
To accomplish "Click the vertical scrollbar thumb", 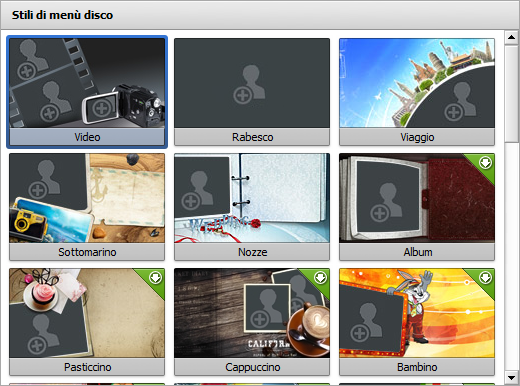I will (511, 94).
